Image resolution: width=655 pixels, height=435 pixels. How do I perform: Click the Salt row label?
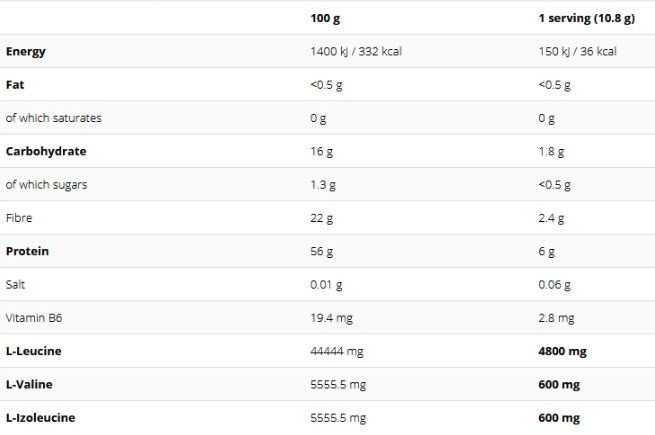click(x=16, y=285)
